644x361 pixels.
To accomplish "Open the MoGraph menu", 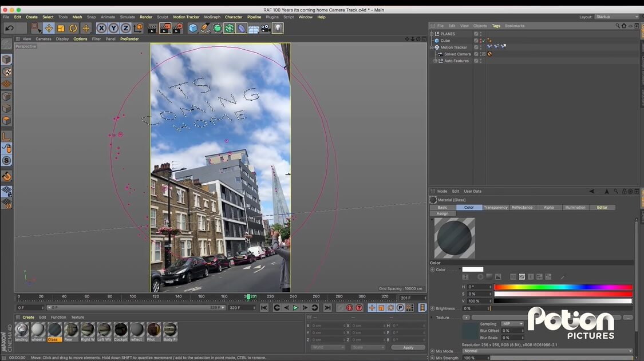I will coord(212,17).
